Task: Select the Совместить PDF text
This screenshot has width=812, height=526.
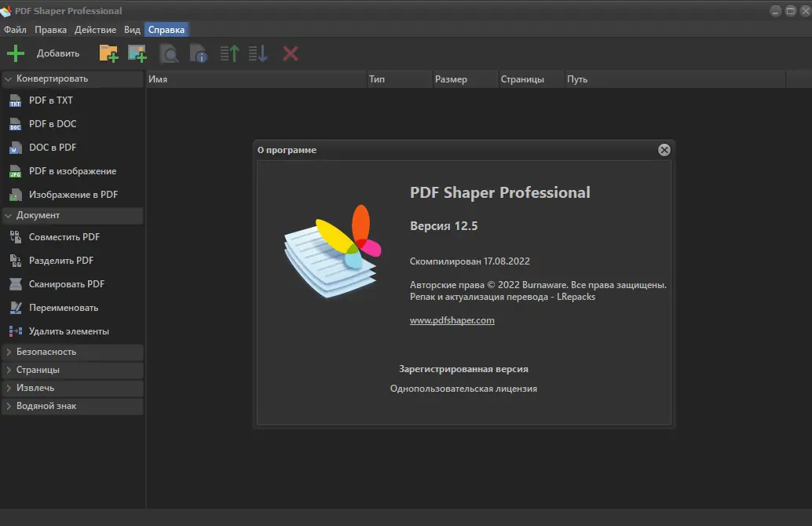Action: point(64,237)
